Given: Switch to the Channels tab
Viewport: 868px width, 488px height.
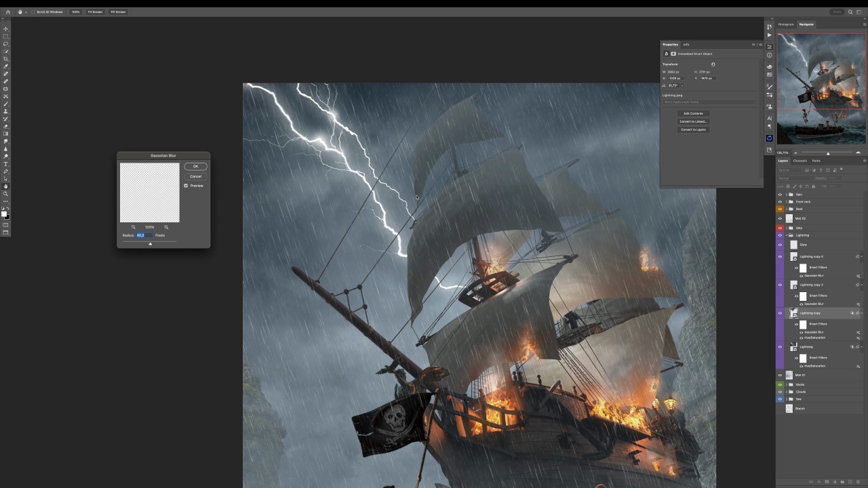Looking at the screenshot, I should point(800,161).
